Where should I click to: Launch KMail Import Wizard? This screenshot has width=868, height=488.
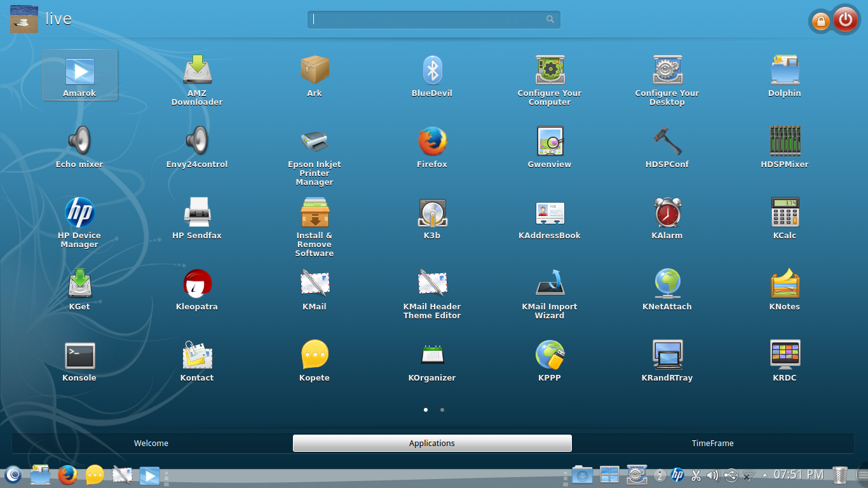click(x=550, y=293)
